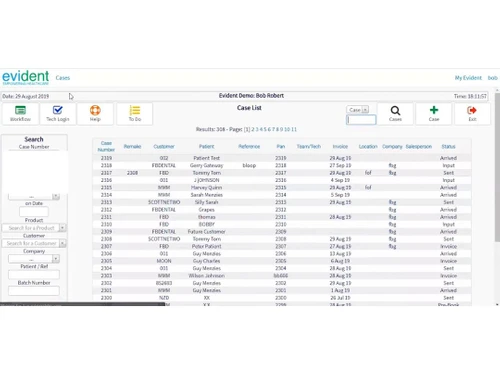The width and height of the screenshot is (500, 375).
Task: Click invoice date 5 Sep 19
Action: point(340,195)
